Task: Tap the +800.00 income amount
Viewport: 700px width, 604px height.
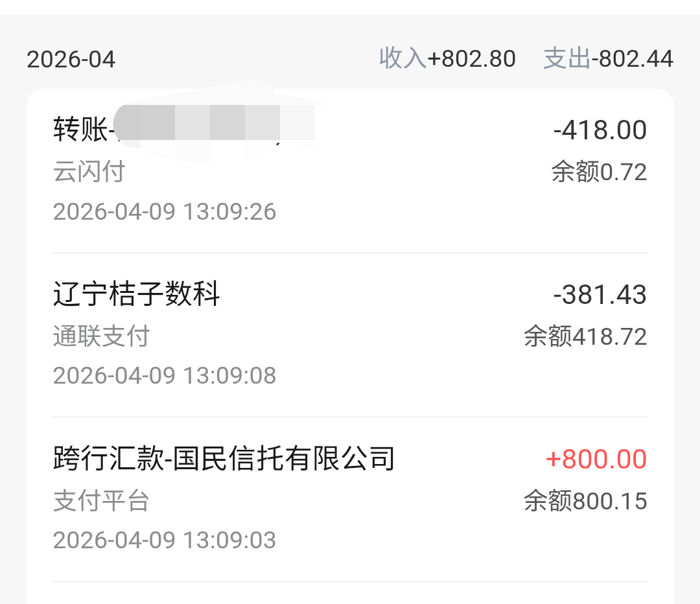Action: [x=596, y=459]
